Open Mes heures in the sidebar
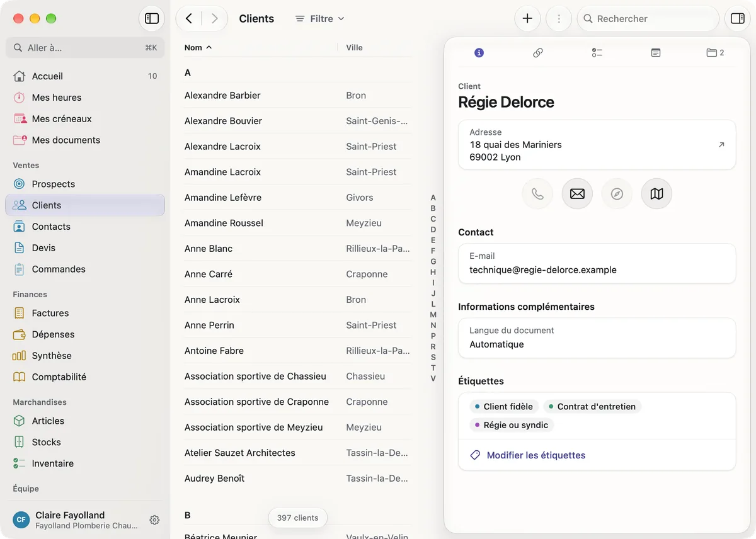 [x=85, y=98]
